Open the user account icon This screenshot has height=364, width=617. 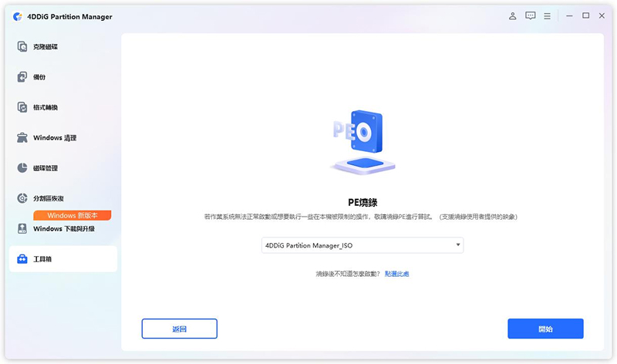point(512,15)
